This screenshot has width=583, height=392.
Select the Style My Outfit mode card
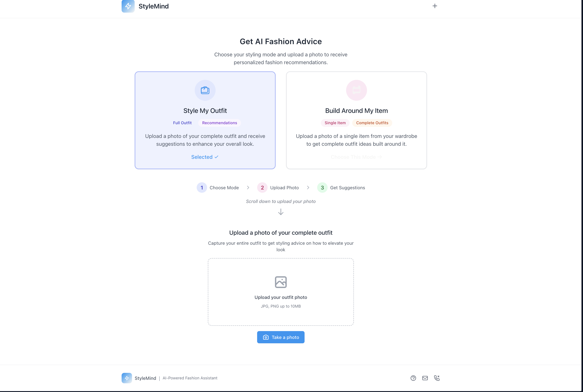click(205, 120)
